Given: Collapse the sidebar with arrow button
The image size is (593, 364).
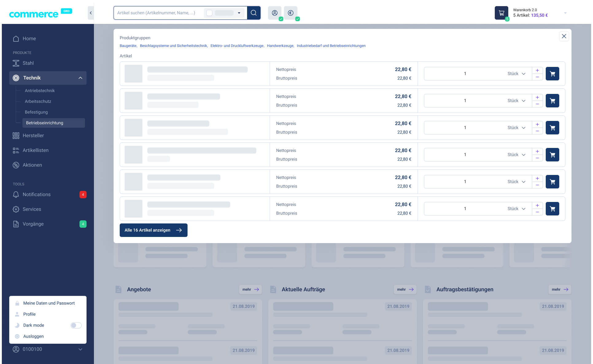Looking at the screenshot, I should (x=91, y=13).
